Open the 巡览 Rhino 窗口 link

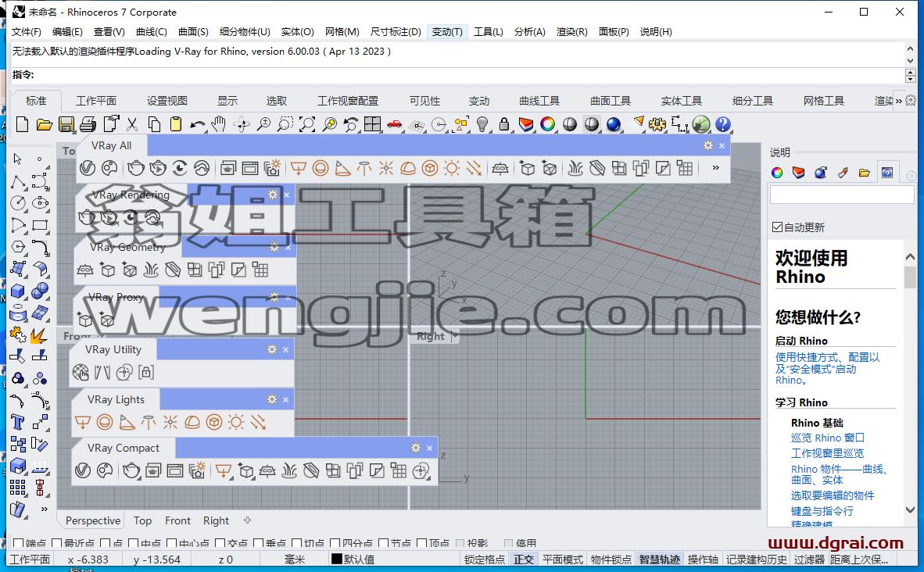tap(827, 438)
